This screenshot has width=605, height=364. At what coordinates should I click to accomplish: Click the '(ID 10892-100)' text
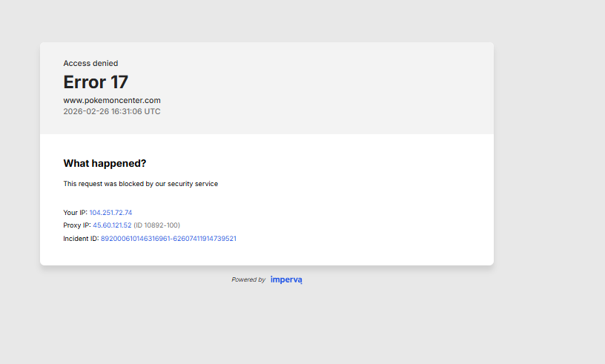[x=156, y=225]
